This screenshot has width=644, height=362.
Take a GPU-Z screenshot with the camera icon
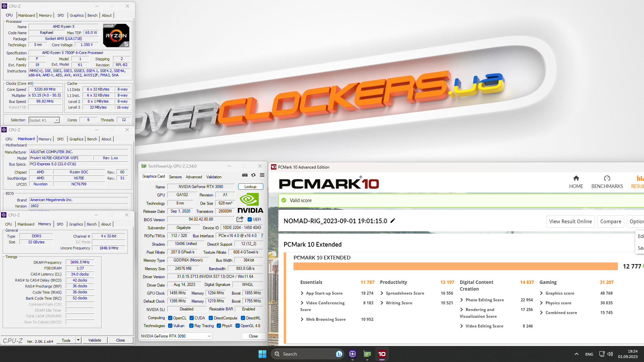(245, 175)
